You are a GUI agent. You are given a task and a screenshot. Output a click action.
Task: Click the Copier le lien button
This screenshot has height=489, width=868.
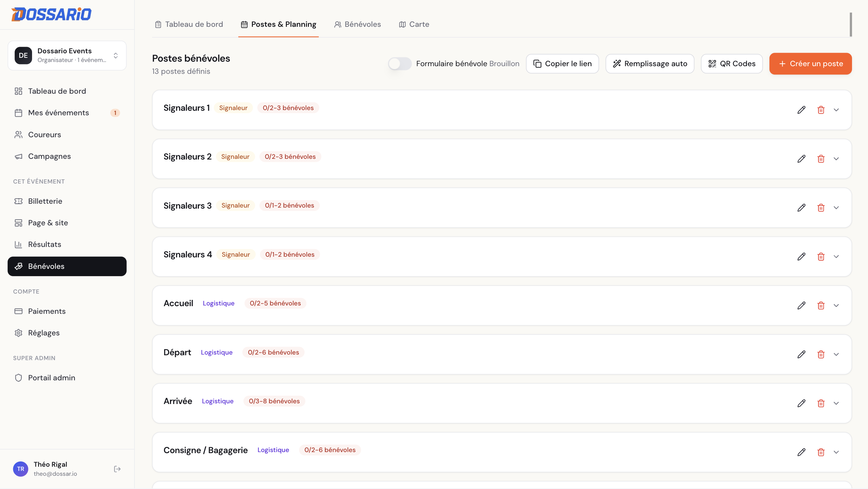tap(563, 64)
